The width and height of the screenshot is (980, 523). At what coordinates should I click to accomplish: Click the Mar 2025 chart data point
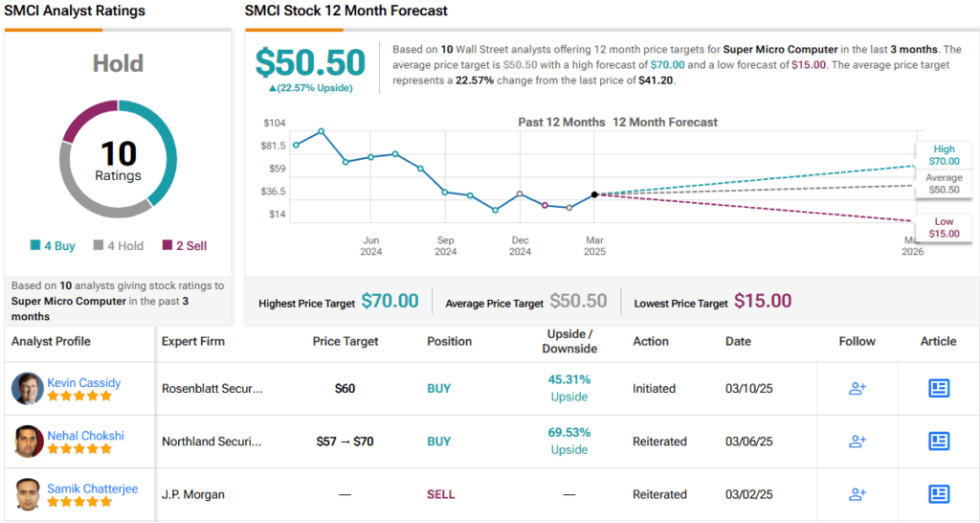point(594,194)
